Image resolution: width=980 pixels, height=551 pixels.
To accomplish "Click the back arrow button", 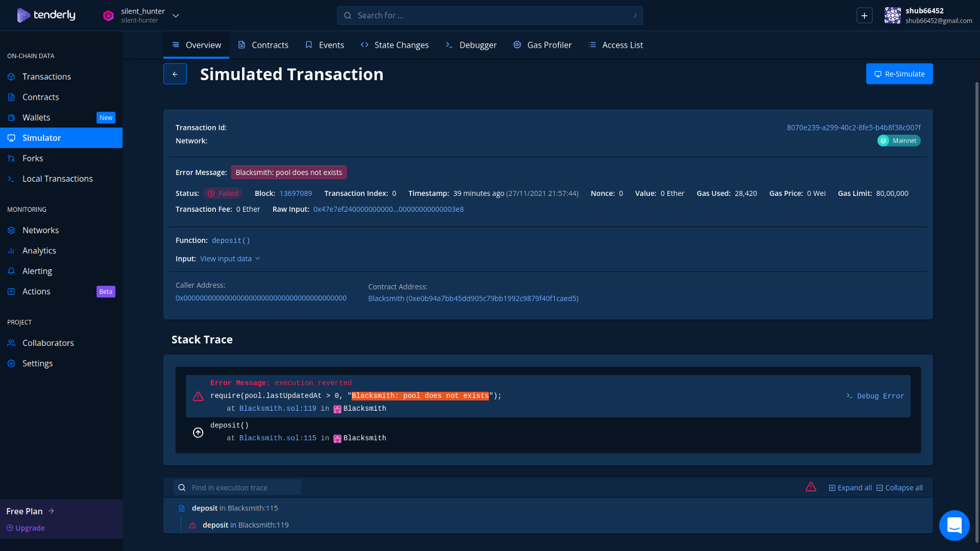I will (x=175, y=74).
